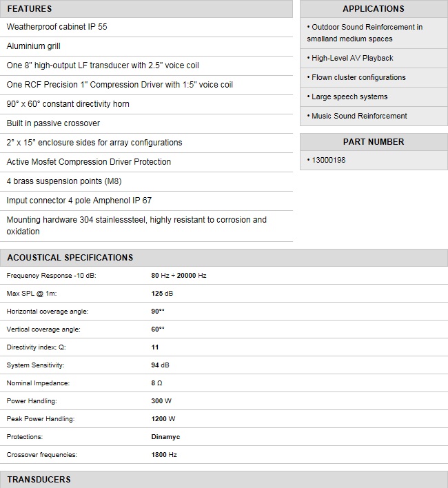
Task: Click the High-Level AV Playback application
Action: [352, 59]
